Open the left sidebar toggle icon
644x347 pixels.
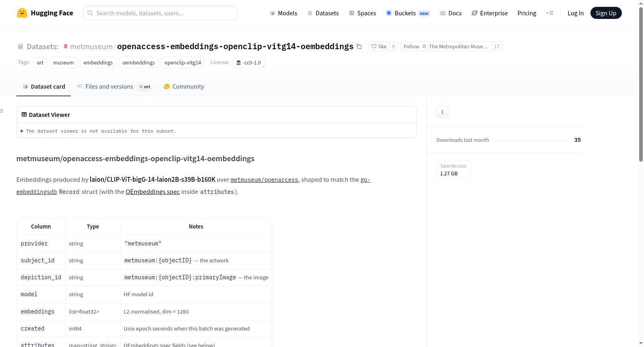[x=2, y=111]
